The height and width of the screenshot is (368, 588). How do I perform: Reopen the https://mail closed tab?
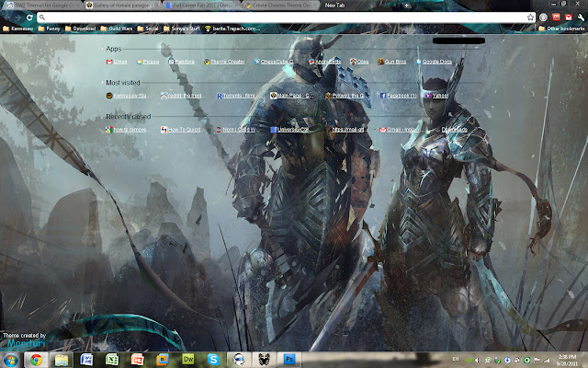[x=348, y=130]
